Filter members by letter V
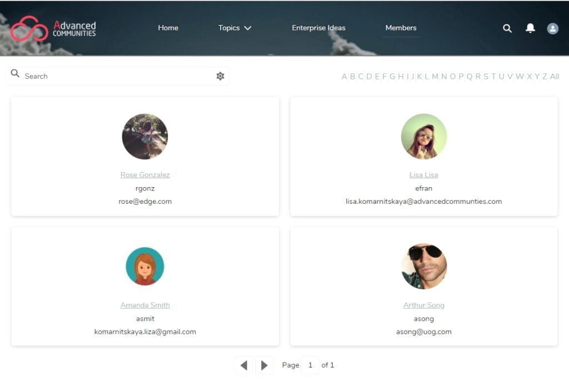 pos(510,77)
